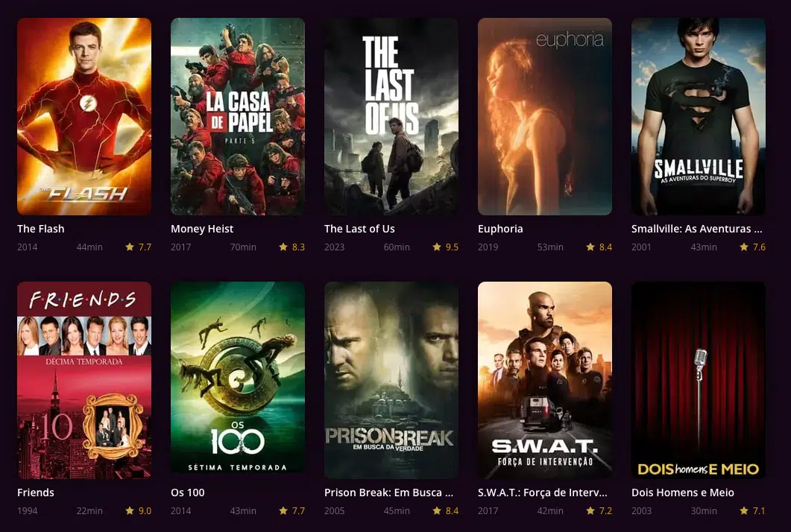Click the Money Heist title link
Screen dimensions: 791x532
click(202, 229)
